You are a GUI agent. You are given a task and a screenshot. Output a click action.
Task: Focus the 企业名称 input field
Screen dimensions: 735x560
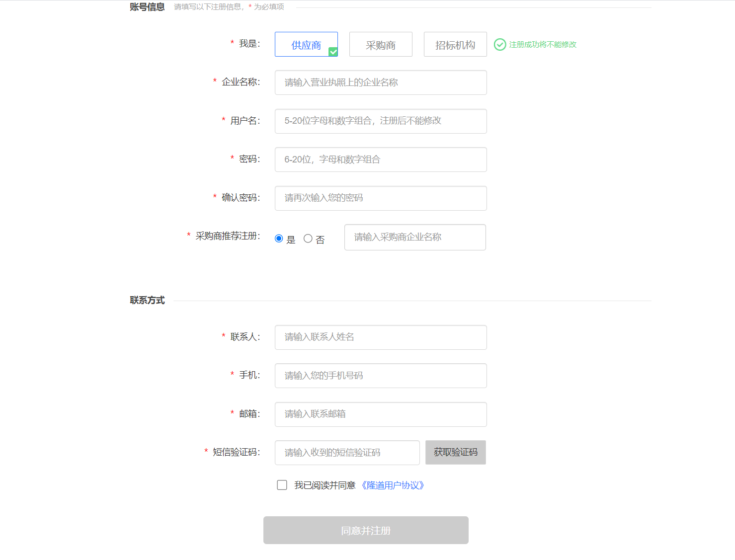pyautogui.click(x=381, y=82)
